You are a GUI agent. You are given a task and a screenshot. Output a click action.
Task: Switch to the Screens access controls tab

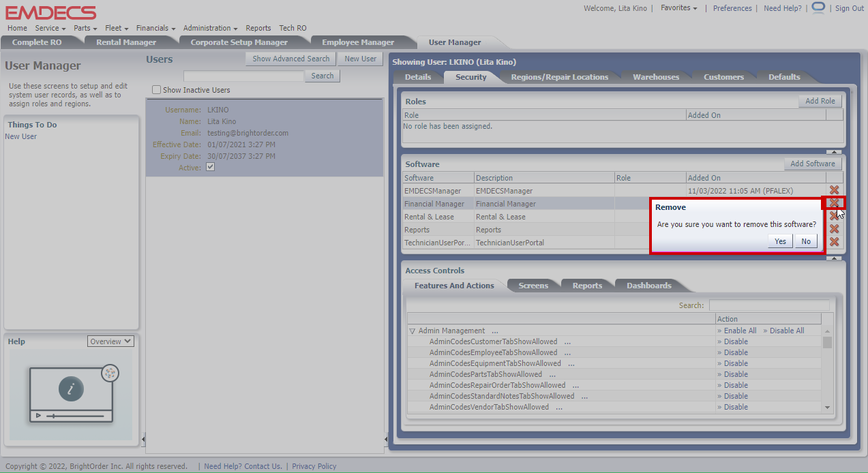(533, 286)
